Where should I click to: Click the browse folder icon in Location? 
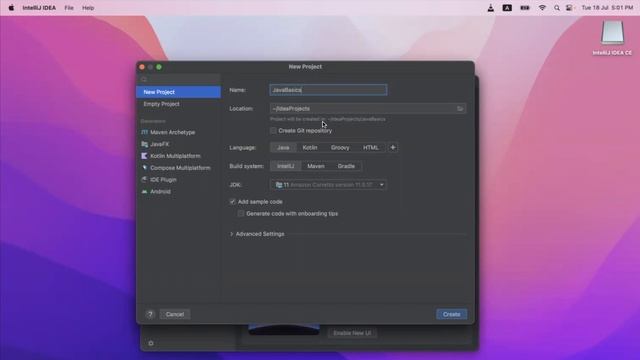point(460,109)
